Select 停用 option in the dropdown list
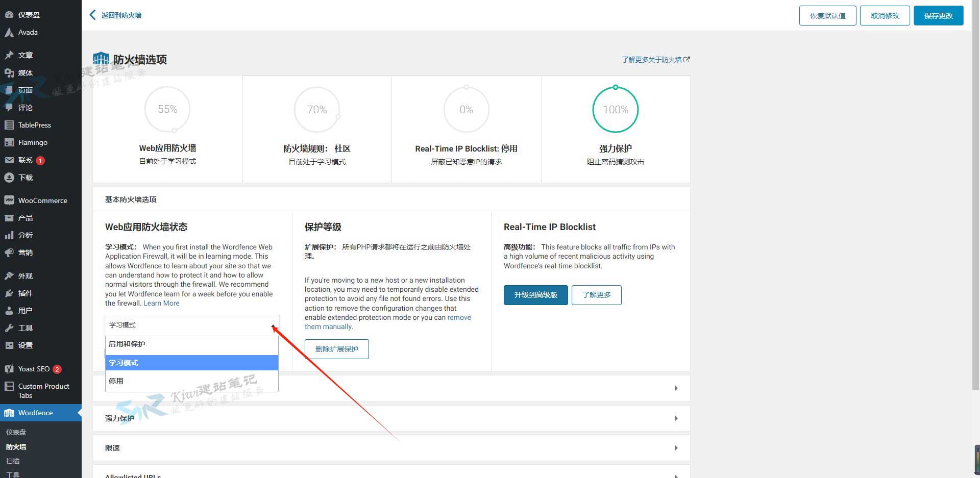 pyautogui.click(x=192, y=381)
